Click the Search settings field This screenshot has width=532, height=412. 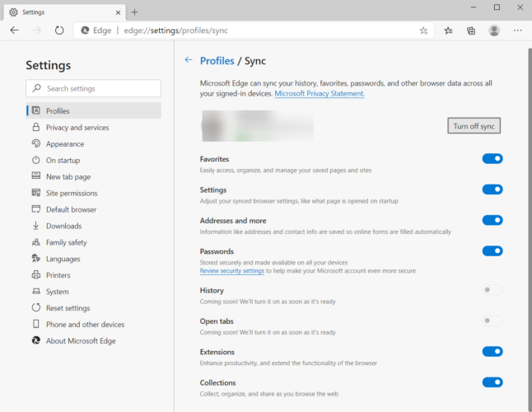(93, 88)
